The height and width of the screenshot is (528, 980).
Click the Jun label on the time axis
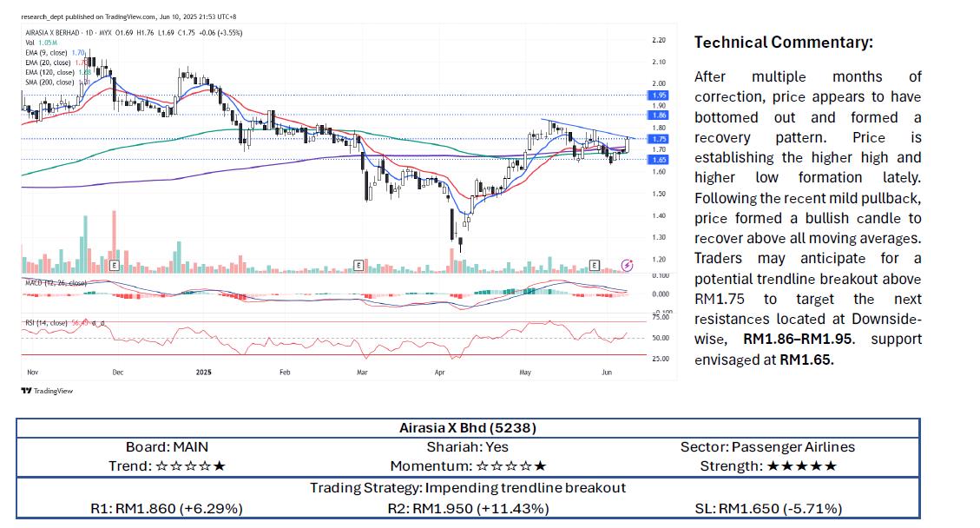(606, 373)
